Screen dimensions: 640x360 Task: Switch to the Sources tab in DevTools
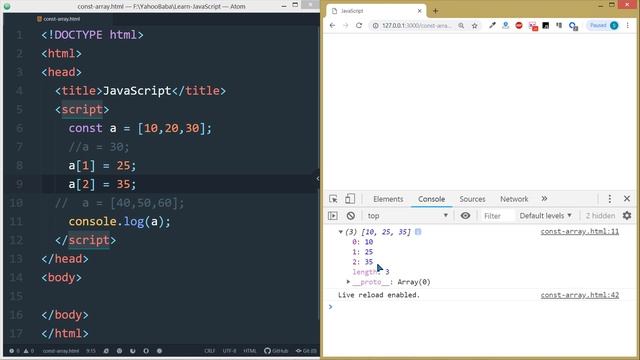472,199
